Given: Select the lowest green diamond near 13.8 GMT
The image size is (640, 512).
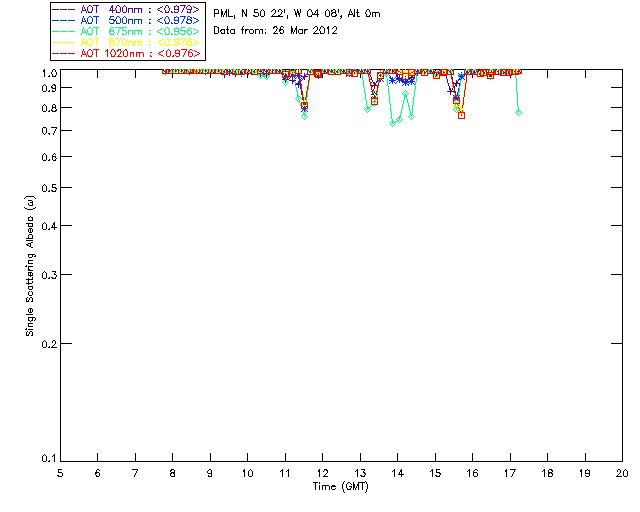Looking at the screenshot, I should coord(392,123).
